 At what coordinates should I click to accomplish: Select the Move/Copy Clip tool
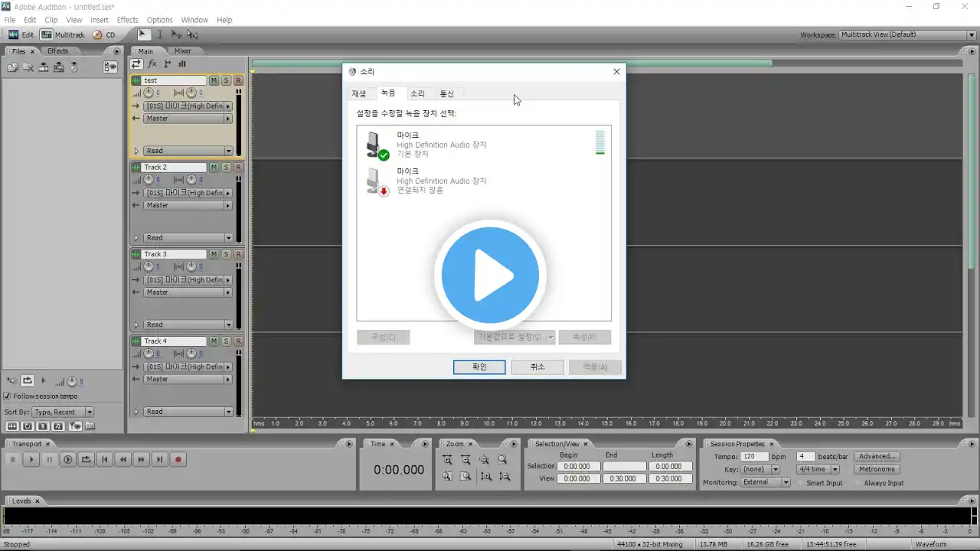(x=176, y=34)
